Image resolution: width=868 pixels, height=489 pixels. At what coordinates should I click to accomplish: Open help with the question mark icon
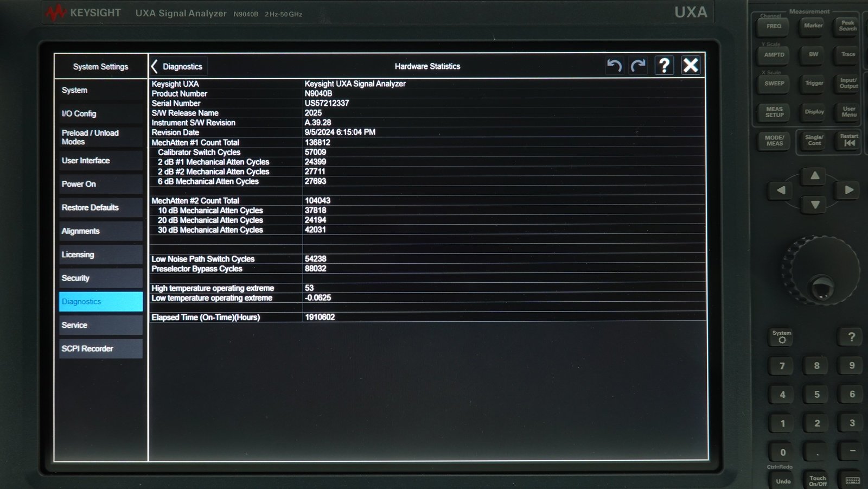pos(664,66)
